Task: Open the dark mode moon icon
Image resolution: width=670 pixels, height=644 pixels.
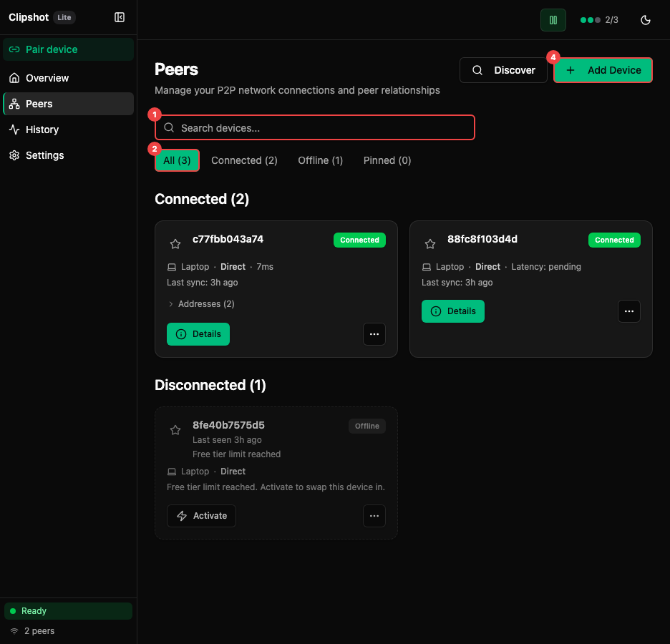Action: tap(645, 20)
